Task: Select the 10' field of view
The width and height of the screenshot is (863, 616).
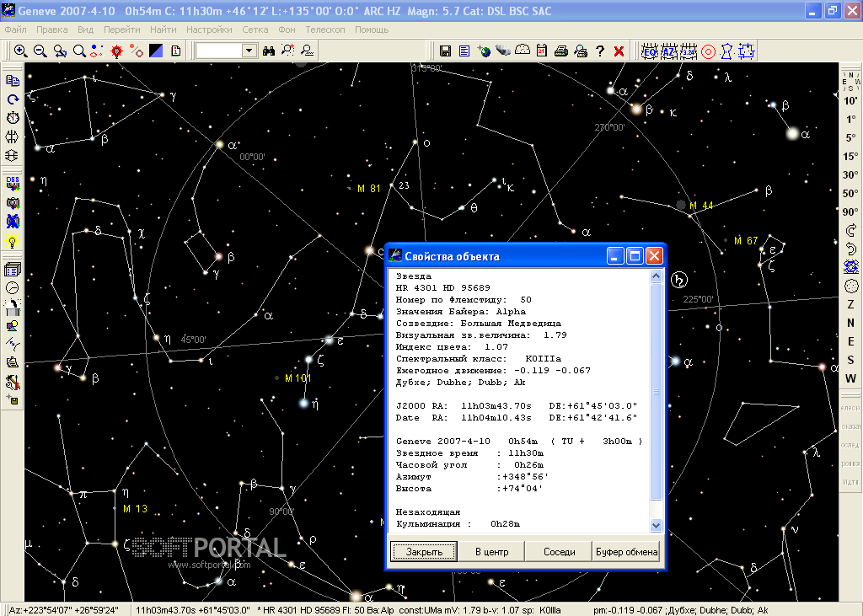Action: (x=850, y=101)
